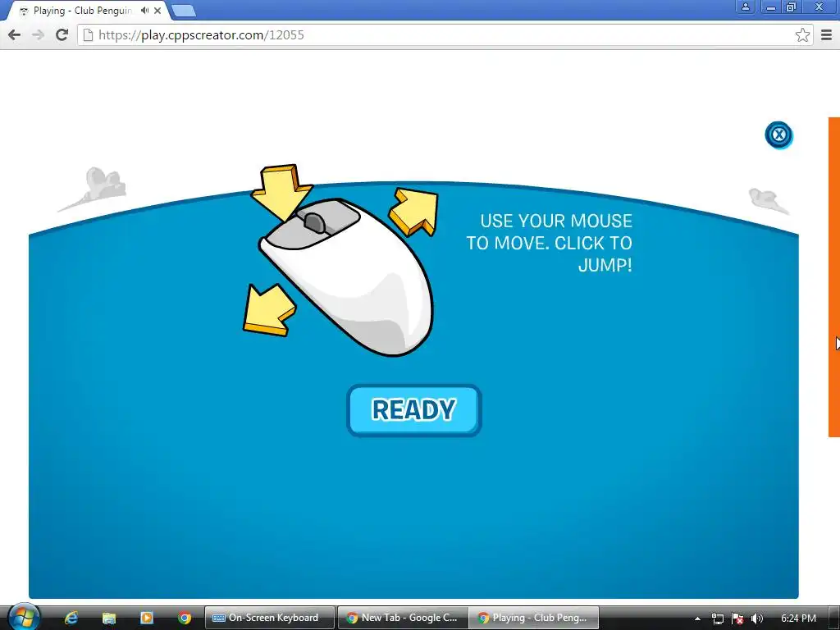Click the 6:24 PM clock
The image size is (840, 630).
coord(798,619)
